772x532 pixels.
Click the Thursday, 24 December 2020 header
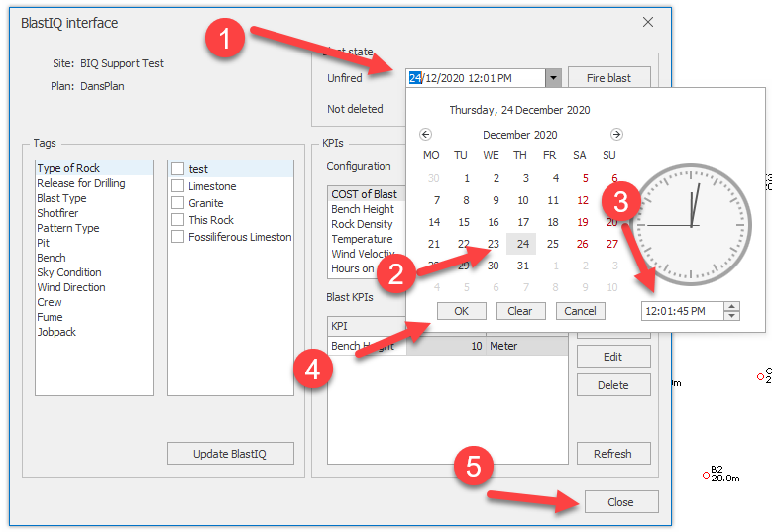[x=519, y=110]
